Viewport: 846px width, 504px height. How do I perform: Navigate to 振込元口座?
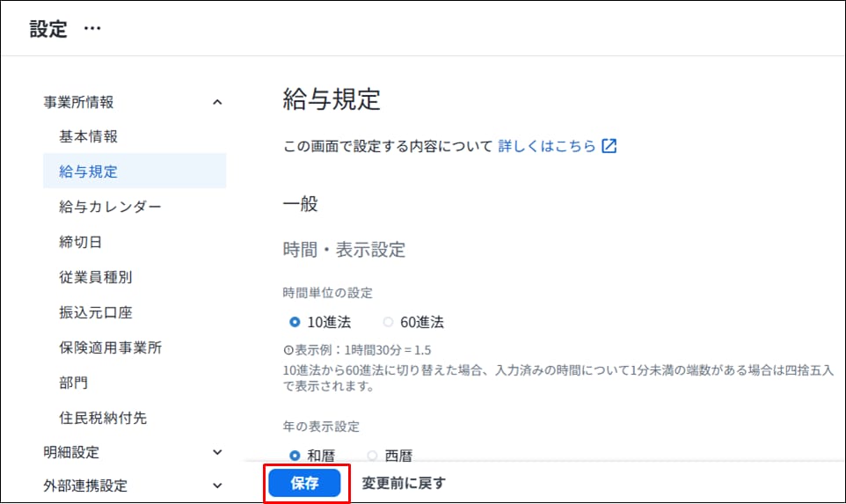point(95,312)
